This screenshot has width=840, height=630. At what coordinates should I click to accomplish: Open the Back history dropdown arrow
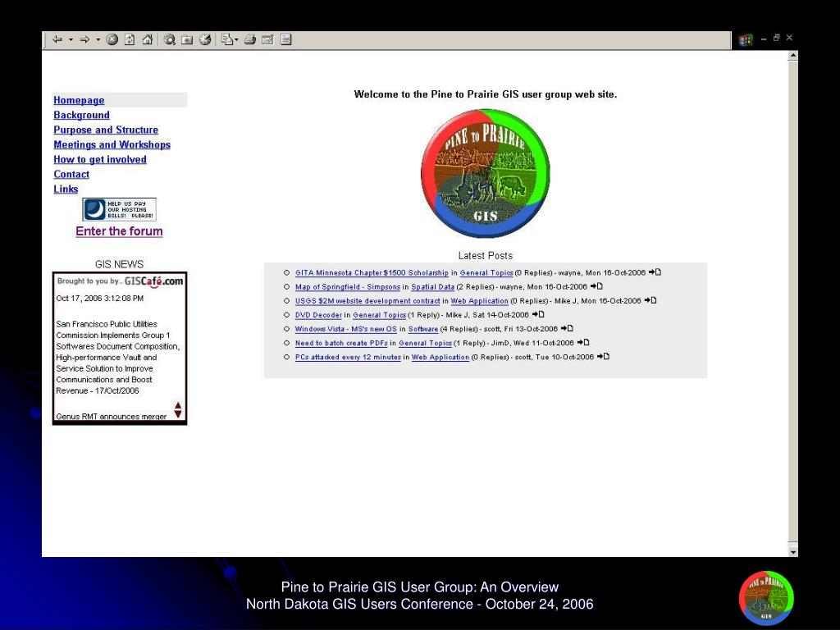(71, 39)
